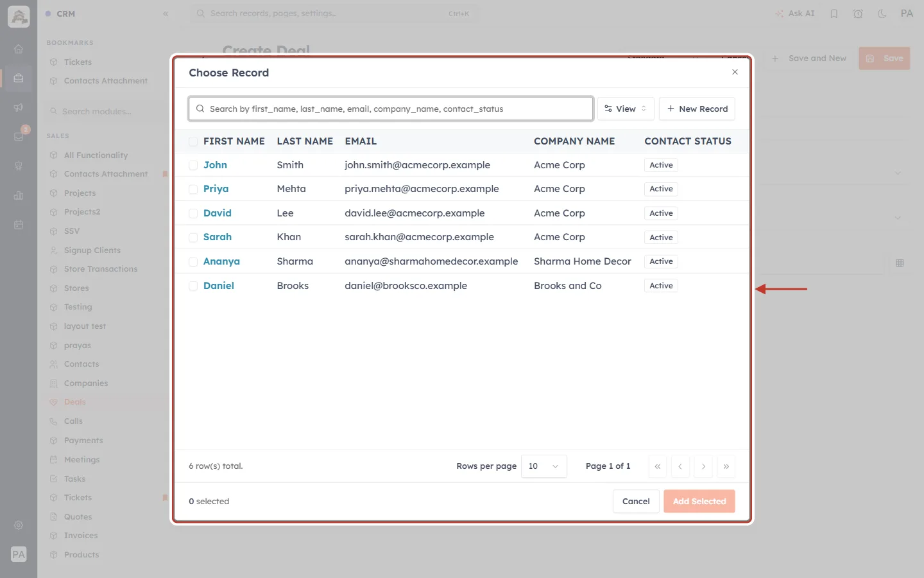Toggle the select-all header checkbox
Viewport: 924px width, 578px height.
coord(193,141)
